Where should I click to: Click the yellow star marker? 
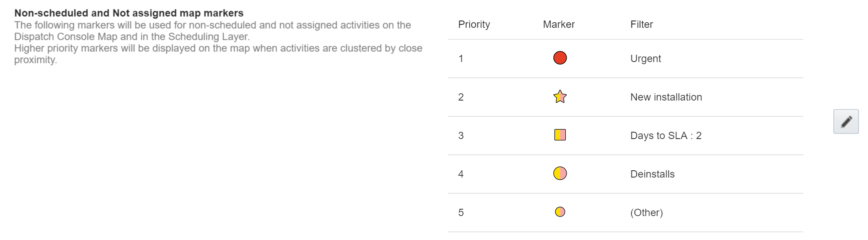(560, 97)
